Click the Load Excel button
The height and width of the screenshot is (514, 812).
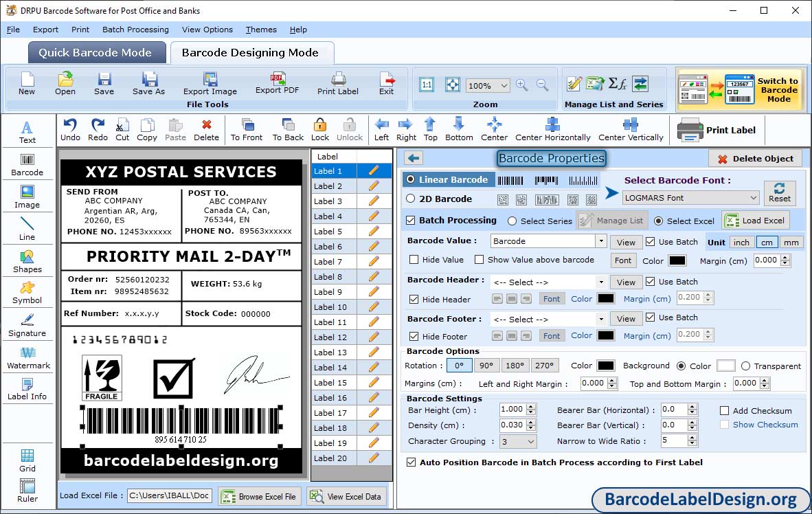click(756, 221)
